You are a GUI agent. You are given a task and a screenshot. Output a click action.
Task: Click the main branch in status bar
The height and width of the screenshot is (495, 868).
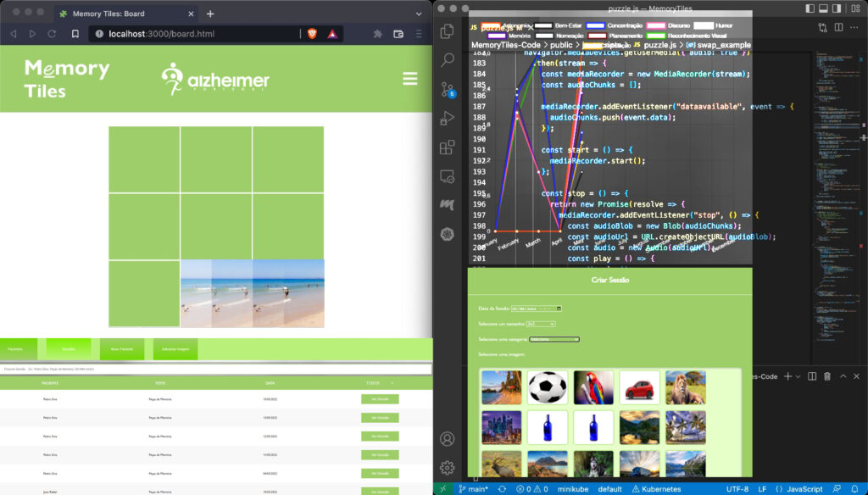point(473,489)
